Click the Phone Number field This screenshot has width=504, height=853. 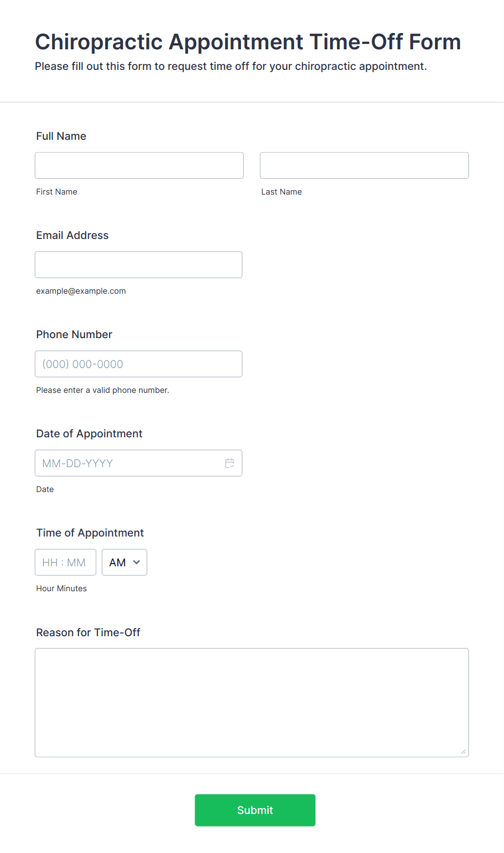click(139, 364)
